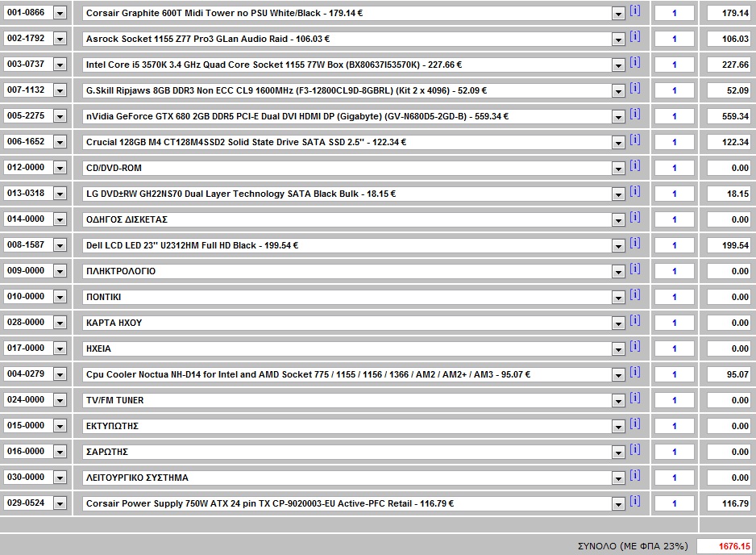Select quantity field for Dell U2312HM row

click(675, 245)
